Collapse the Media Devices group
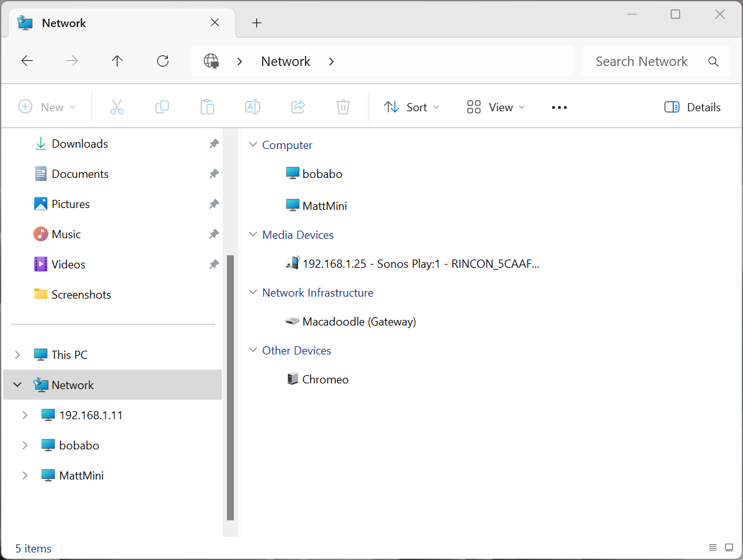The width and height of the screenshot is (743, 560). (x=253, y=235)
